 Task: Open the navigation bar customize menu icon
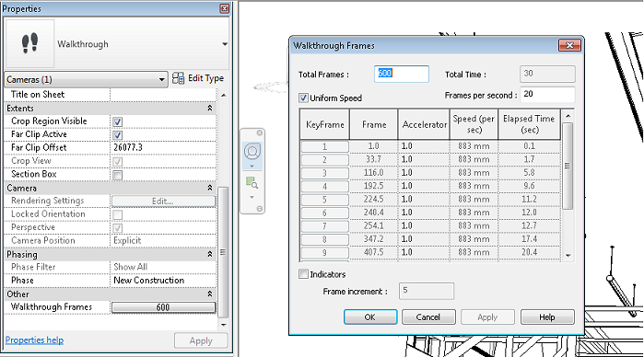pyautogui.click(x=260, y=209)
